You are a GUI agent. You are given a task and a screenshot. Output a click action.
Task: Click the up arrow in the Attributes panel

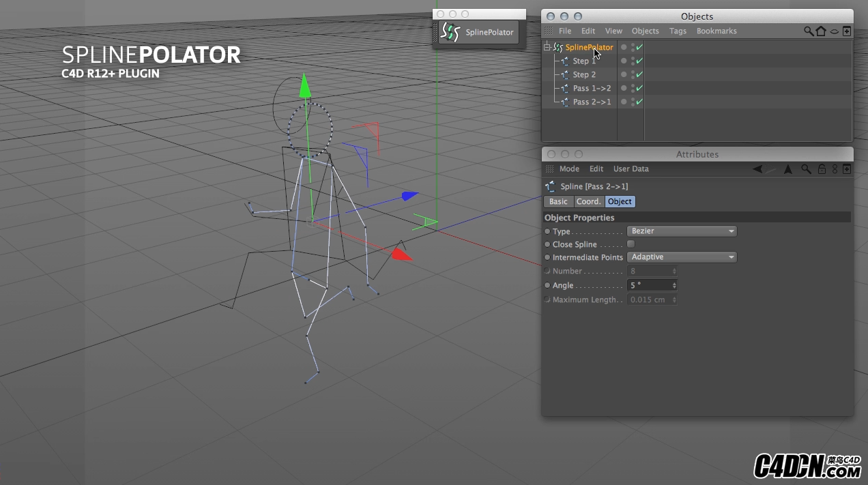(787, 169)
